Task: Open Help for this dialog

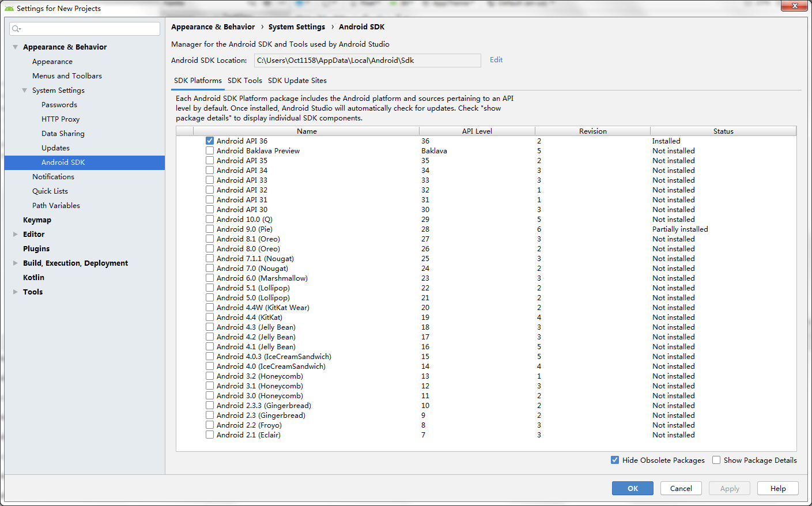Action: [x=778, y=488]
